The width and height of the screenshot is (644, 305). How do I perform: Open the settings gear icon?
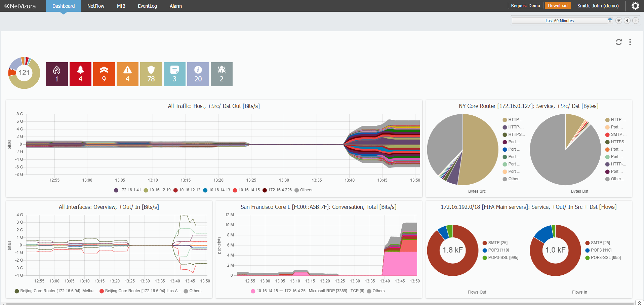click(635, 6)
